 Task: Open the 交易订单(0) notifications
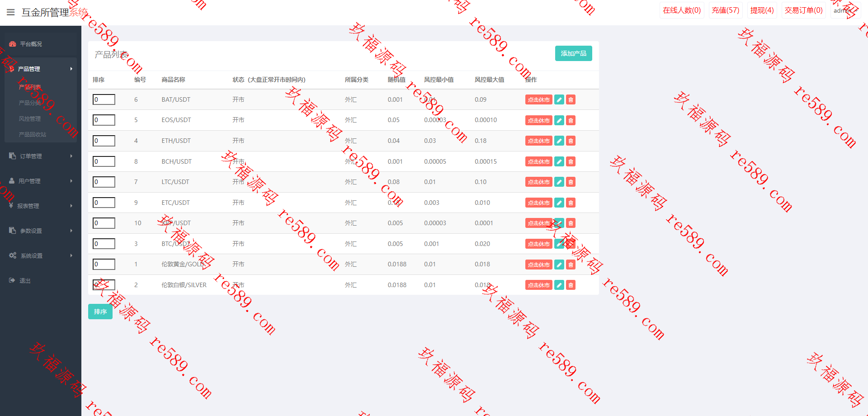pos(804,10)
